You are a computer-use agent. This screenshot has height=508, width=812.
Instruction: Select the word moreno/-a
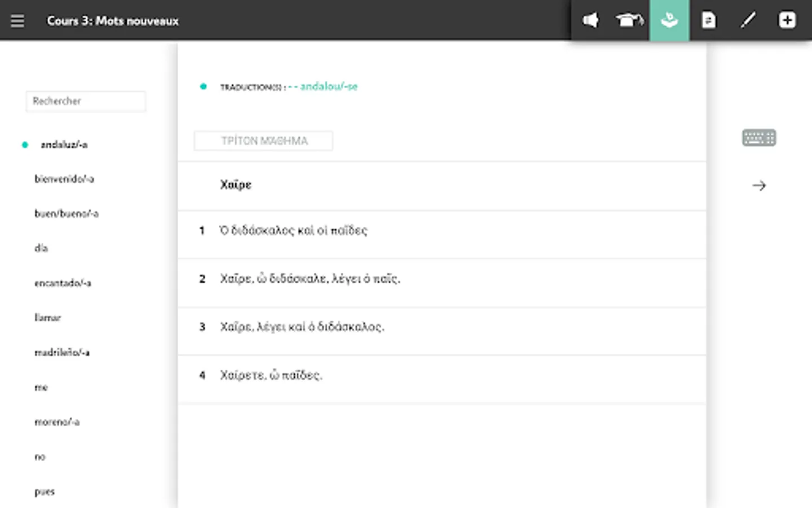(x=57, y=422)
